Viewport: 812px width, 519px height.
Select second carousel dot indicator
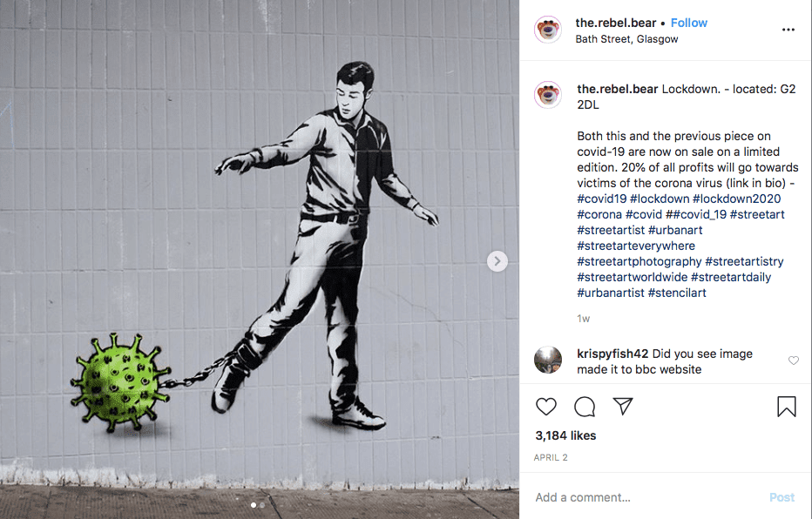click(262, 505)
